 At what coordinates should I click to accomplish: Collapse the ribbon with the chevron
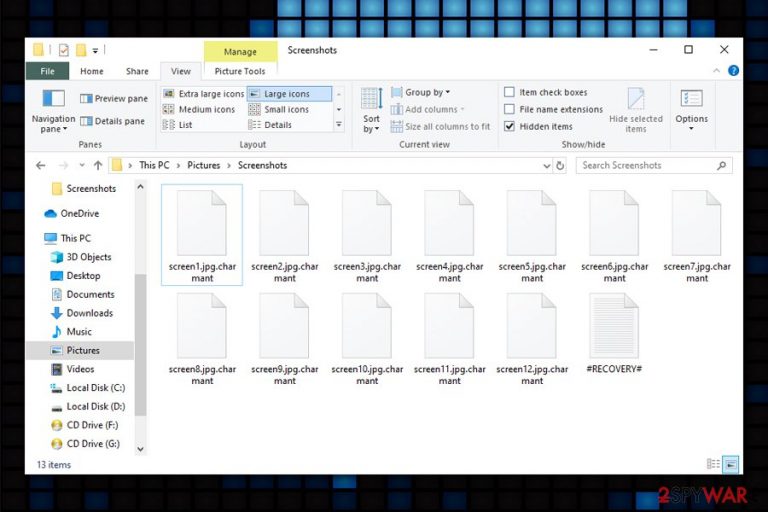717,71
